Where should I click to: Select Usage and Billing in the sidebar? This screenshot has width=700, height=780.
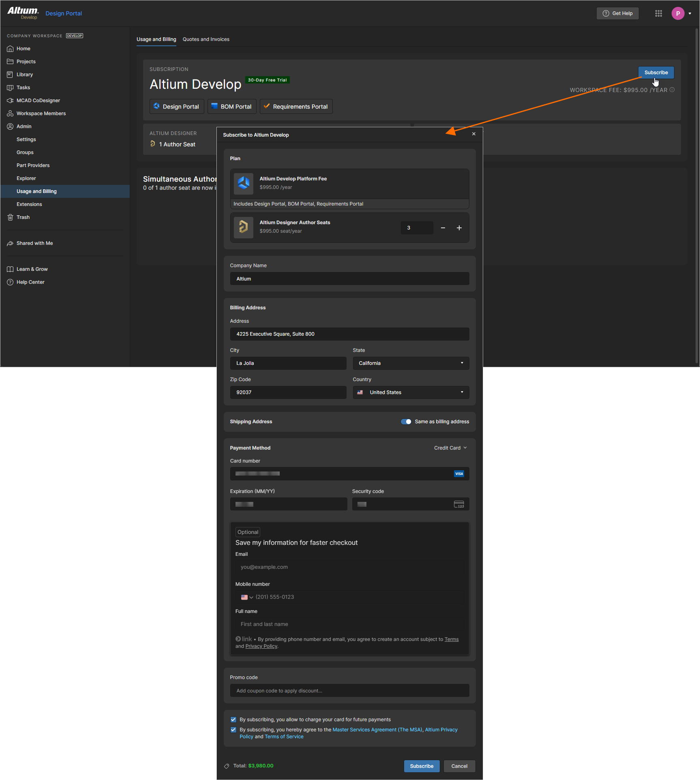click(x=65, y=191)
